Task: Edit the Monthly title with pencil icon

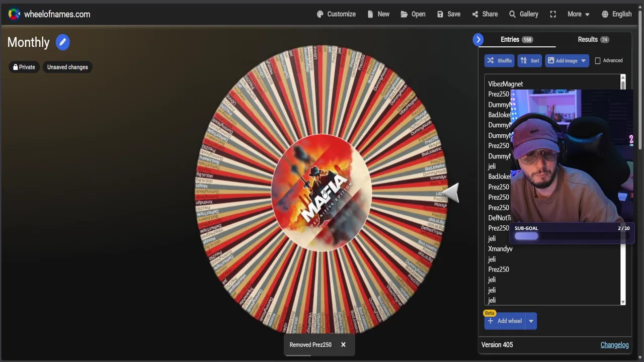Action: tap(62, 42)
